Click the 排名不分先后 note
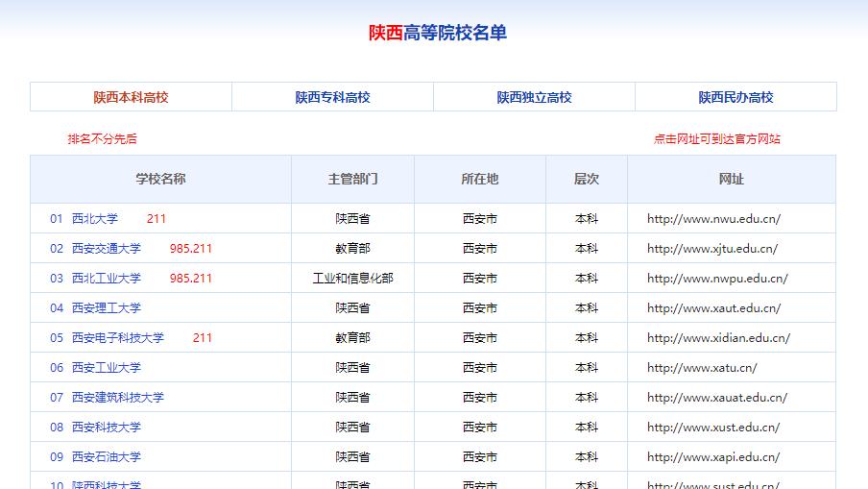Viewport: 868px width, 489px height. pos(103,139)
